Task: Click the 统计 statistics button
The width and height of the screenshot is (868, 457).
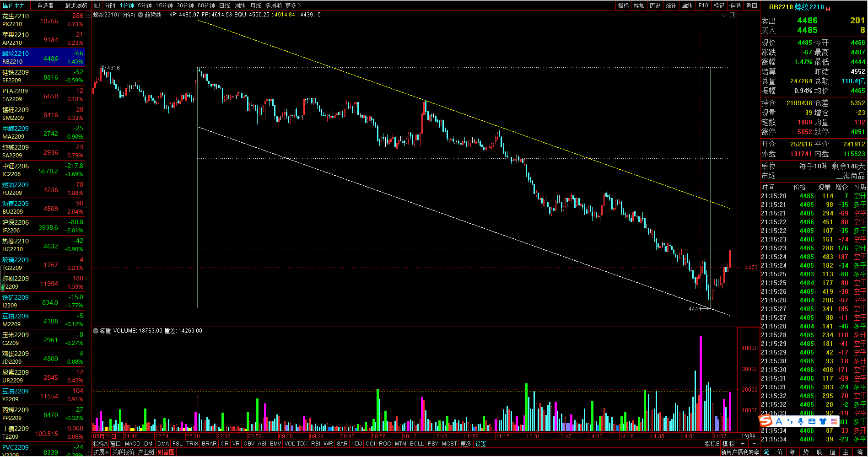Action: [x=671, y=5]
